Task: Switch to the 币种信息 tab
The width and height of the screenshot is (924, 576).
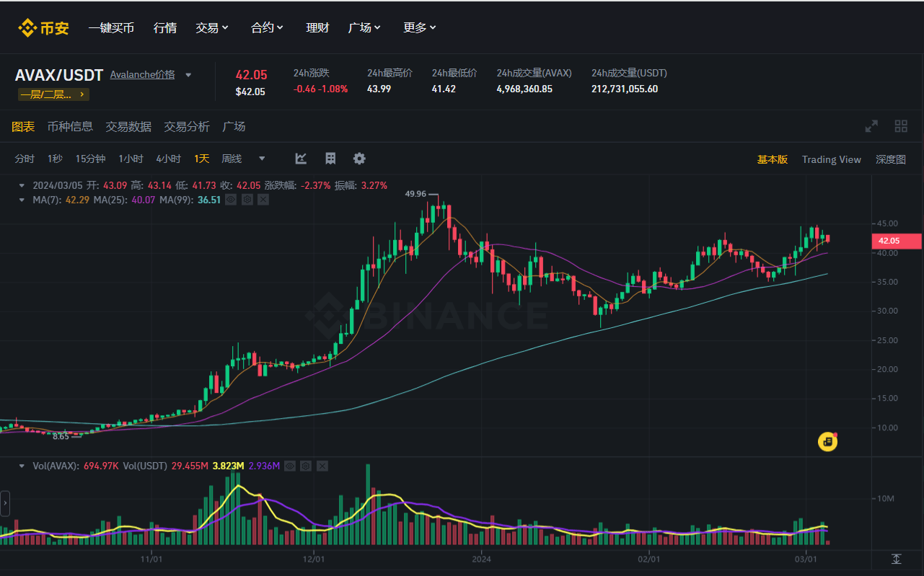Action: (x=70, y=127)
